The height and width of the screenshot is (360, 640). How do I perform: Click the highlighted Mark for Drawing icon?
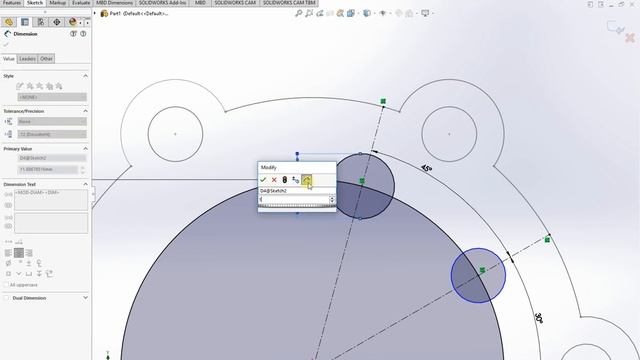307,180
